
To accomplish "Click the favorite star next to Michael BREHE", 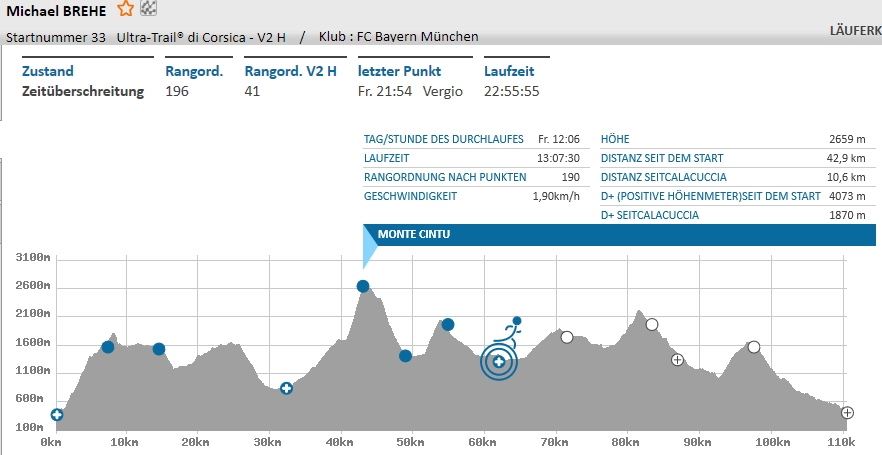I will pyautogui.click(x=125, y=9).
